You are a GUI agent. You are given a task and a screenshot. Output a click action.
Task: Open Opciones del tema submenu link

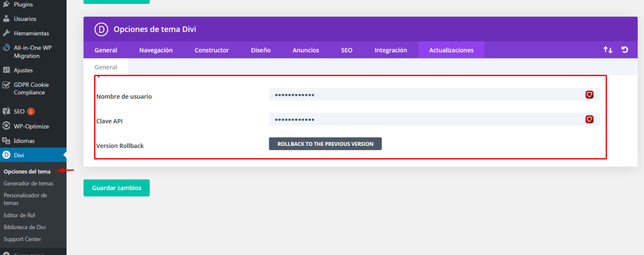(x=27, y=171)
